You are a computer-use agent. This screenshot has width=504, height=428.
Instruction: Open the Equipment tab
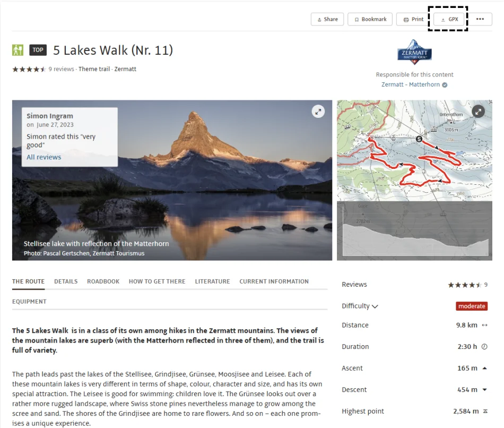[29, 302]
